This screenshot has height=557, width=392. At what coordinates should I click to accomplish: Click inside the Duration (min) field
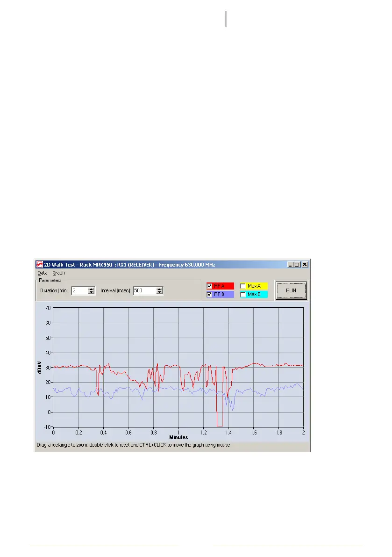pos(80,290)
